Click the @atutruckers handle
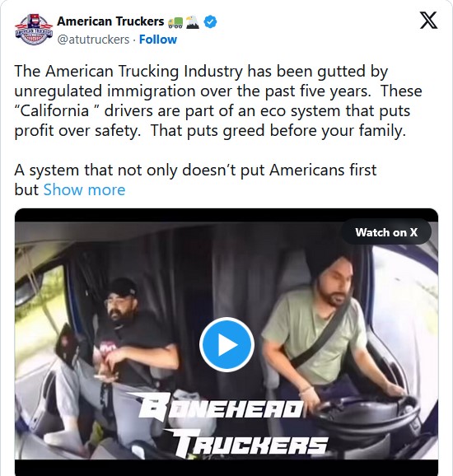The width and height of the screenshot is (453, 476). (93, 40)
